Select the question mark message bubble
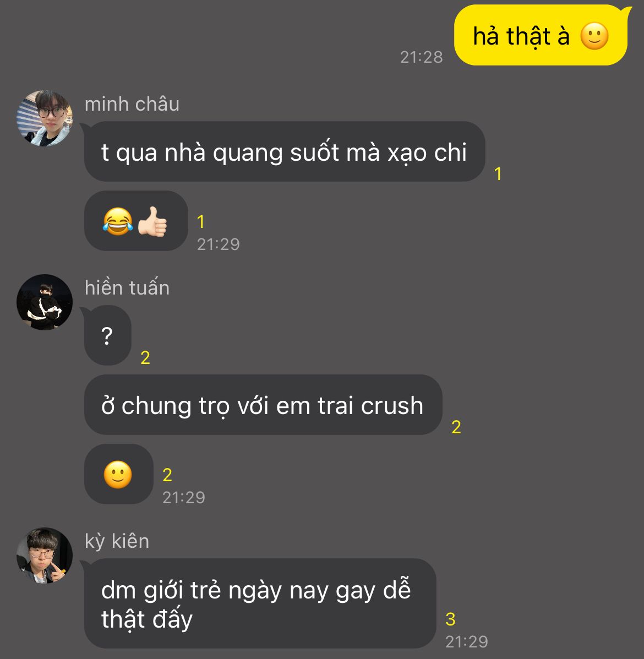The width and height of the screenshot is (644, 659). [x=107, y=335]
